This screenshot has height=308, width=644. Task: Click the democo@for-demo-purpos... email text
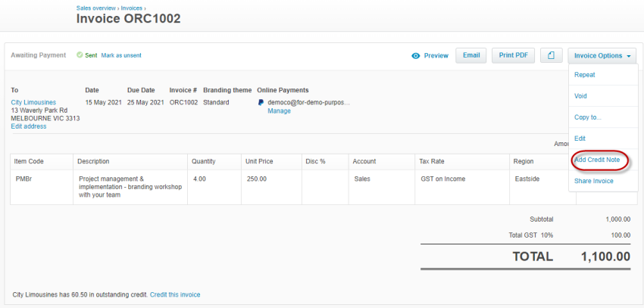[309, 102]
